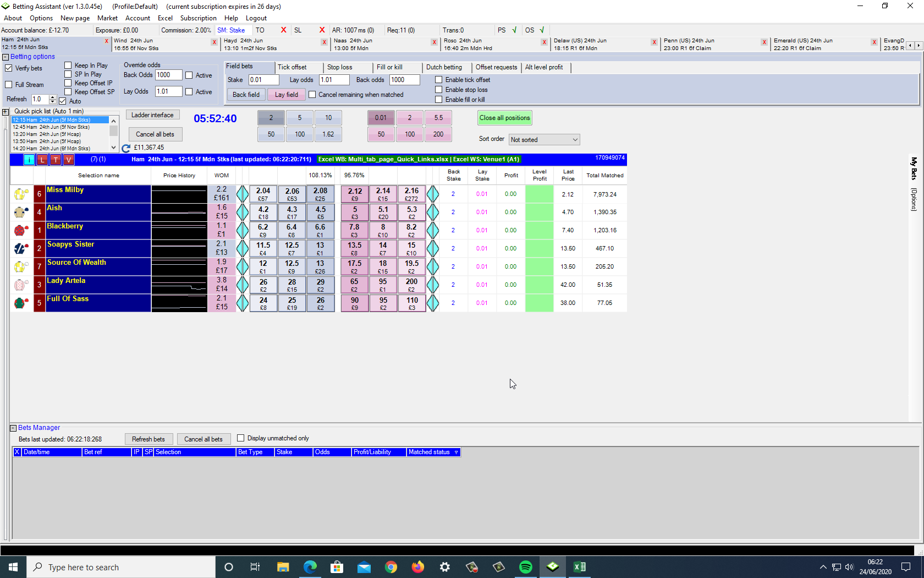Image resolution: width=924 pixels, height=578 pixels.
Task: Click the Matched status column filter arrow
Action: (x=456, y=452)
